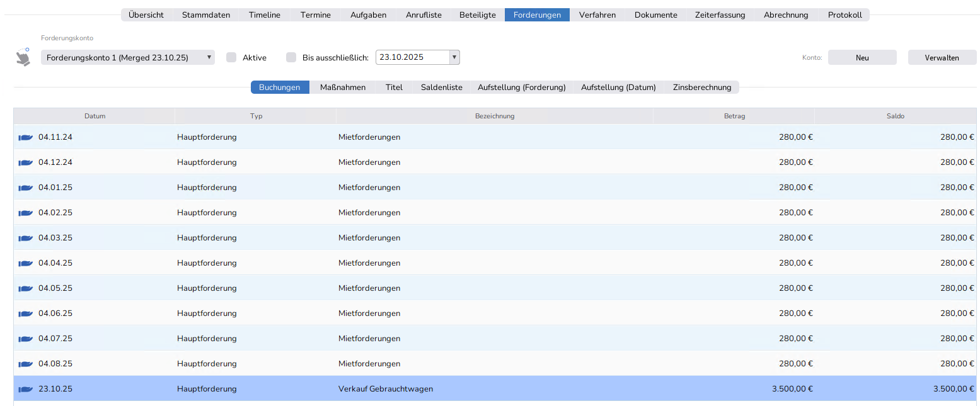
Task: Click the booking icon for 04.11.24 row
Action: 25,137
